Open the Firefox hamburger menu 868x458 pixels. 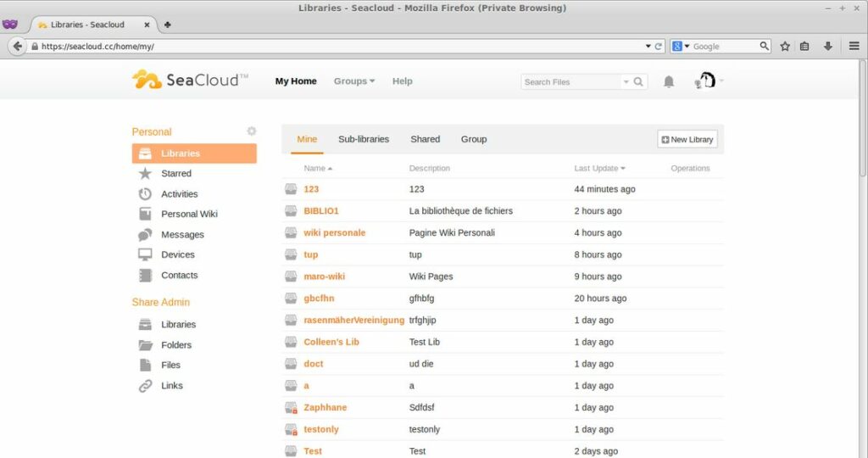(x=854, y=46)
